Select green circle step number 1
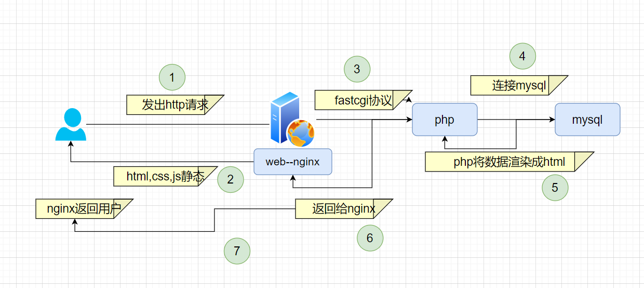644x288 pixels. pyautogui.click(x=172, y=77)
